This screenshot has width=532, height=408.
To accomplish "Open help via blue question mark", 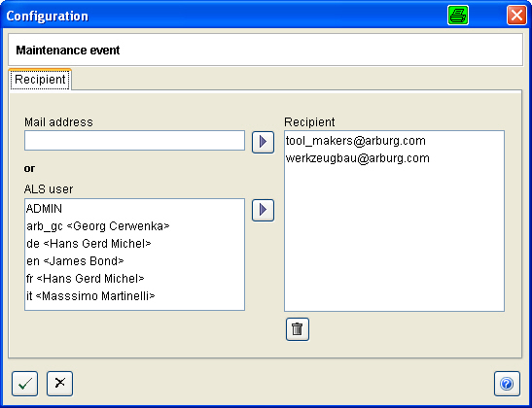I will tap(507, 384).
